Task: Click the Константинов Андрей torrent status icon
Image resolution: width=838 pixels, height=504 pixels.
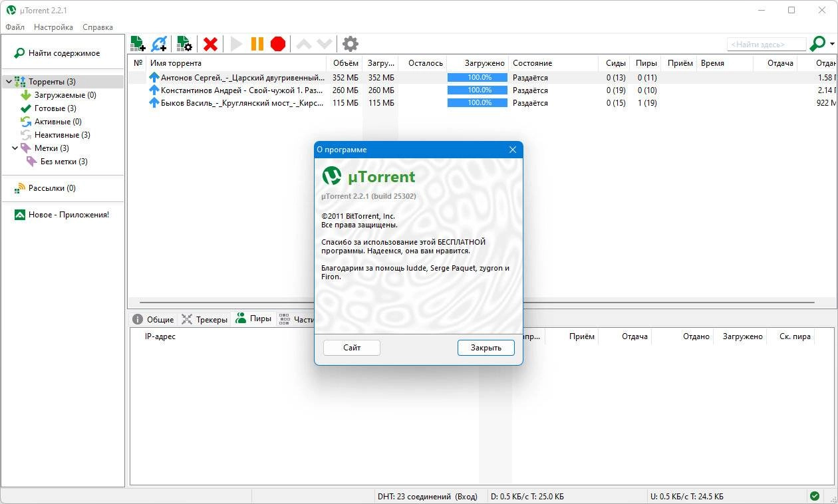Action: (154, 90)
